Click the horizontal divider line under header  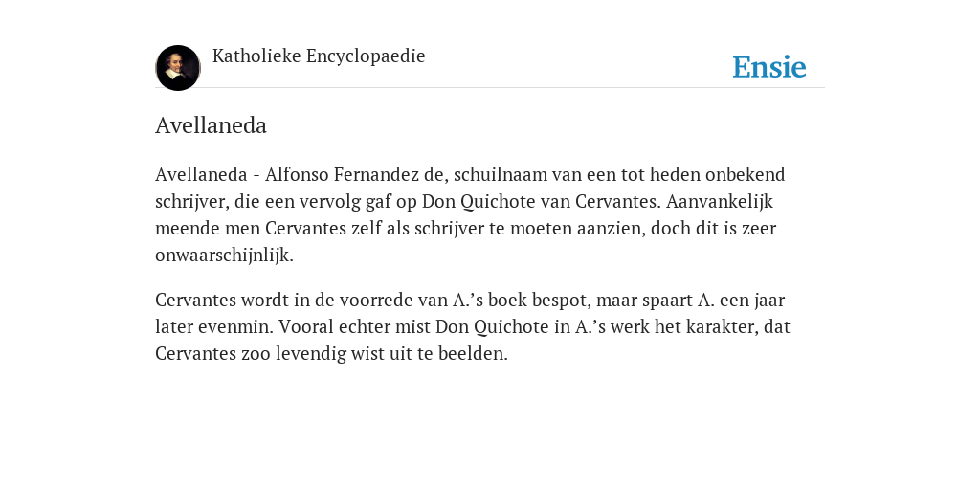490,88
